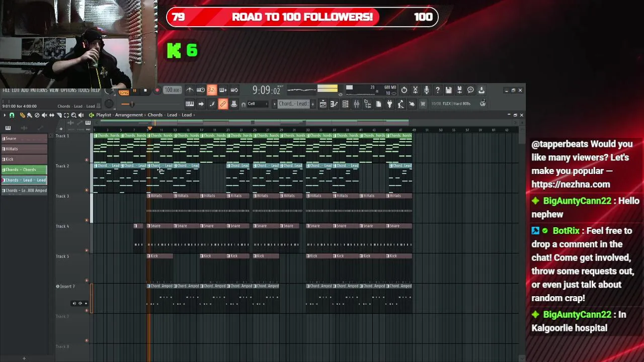Toggle the red record button
Image resolution: width=644 pixels, height=362 pixels.
(x=156, y=90)
